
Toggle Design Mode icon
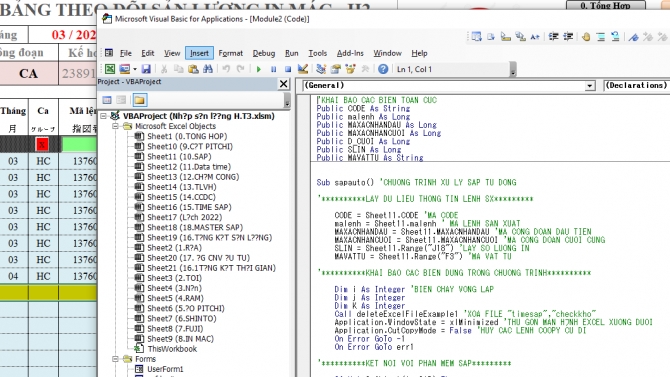coord(303,69)
